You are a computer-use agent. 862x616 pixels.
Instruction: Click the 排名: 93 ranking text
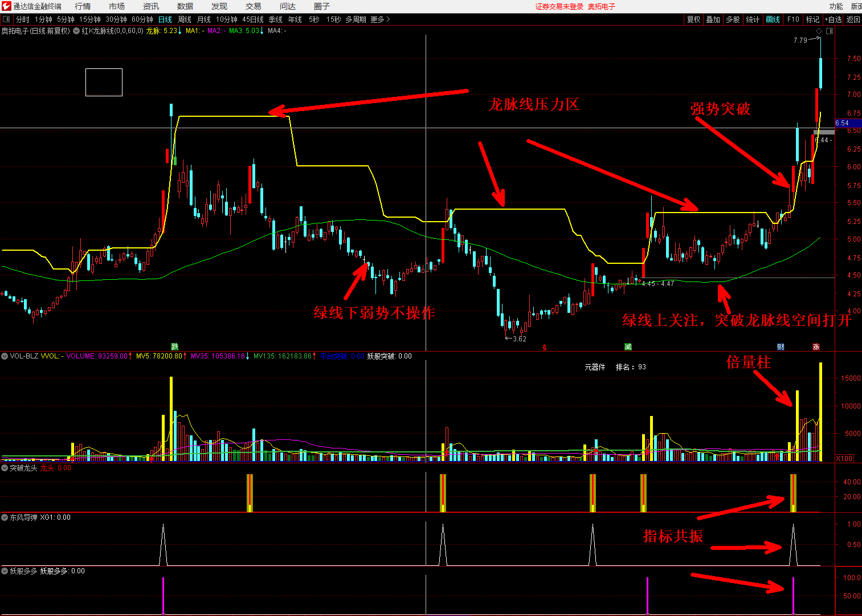click(631, 367)
